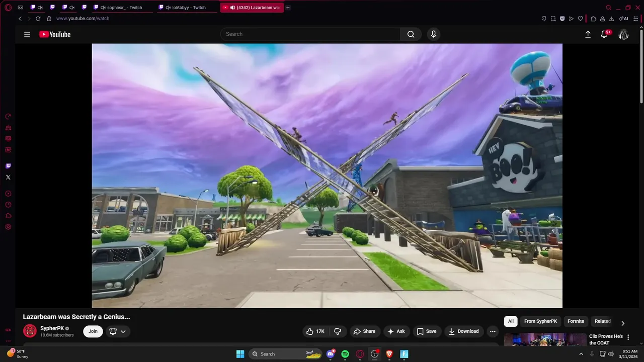Image resolution: width=644 pixels, height=362 pixels.
Task: Show next chips with right chevron
Action: pos(622,323)
